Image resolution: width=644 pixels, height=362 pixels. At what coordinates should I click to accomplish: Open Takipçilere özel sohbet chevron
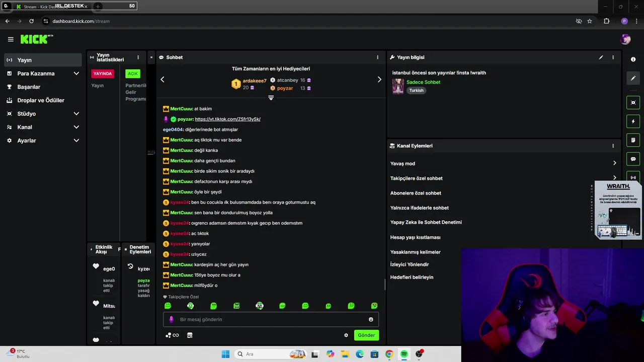614,177
